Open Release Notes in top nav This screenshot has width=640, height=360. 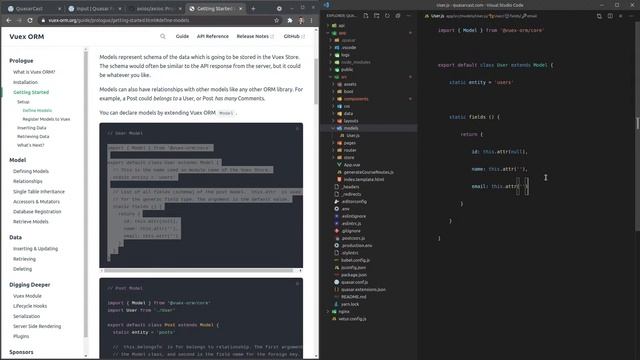click(x=255, y=36)
